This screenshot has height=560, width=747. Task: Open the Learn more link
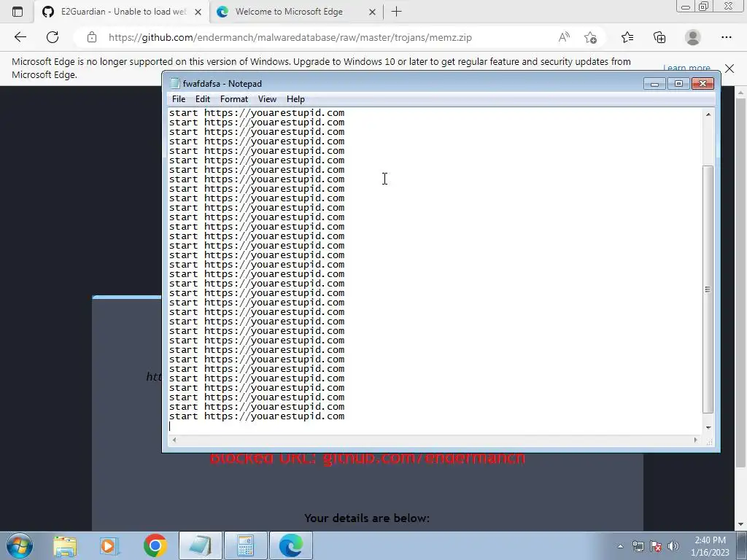[x=686, y=68]
